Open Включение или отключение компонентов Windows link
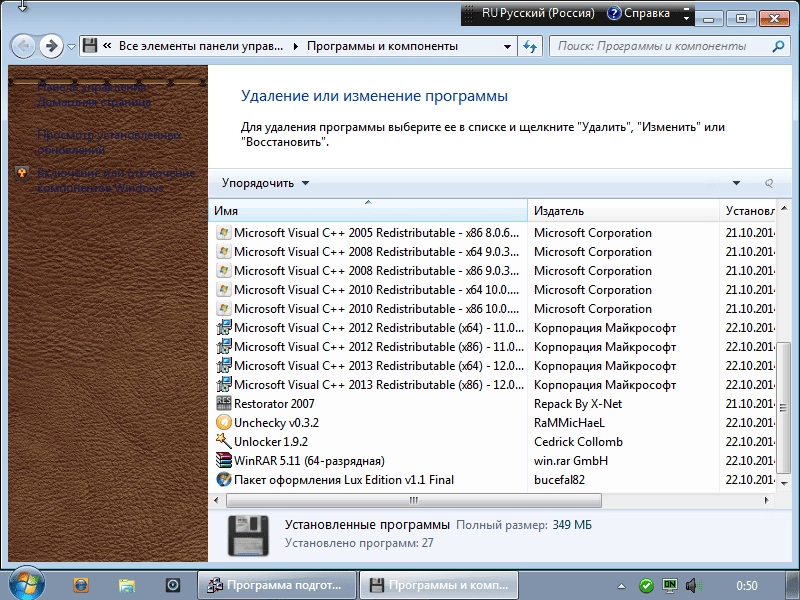This screenshot has height=600, width=800. [x=116, y=180]
